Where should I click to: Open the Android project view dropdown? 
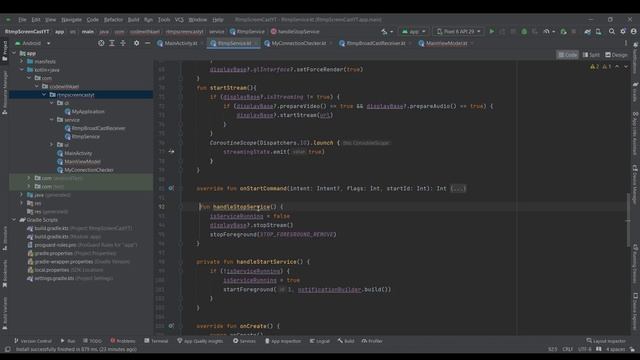coord(33,43)
